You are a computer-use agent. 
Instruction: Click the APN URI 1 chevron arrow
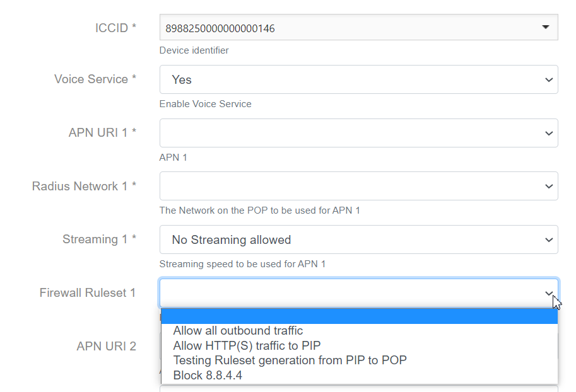[548, 133]
